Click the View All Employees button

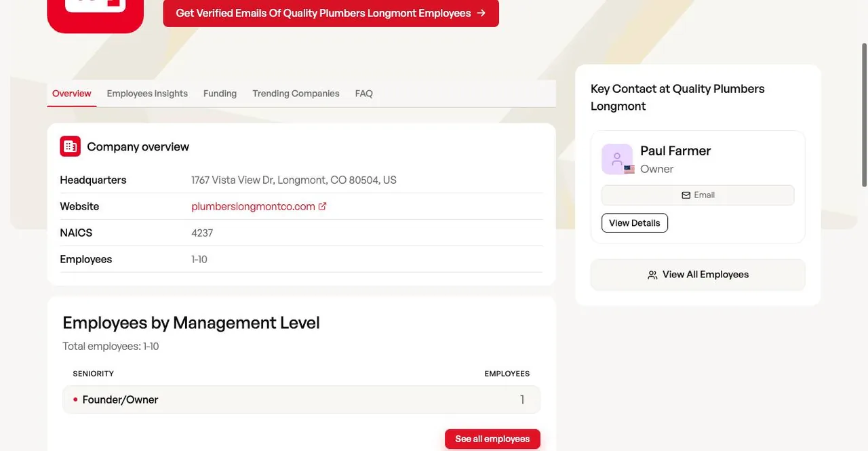(698, 275)
